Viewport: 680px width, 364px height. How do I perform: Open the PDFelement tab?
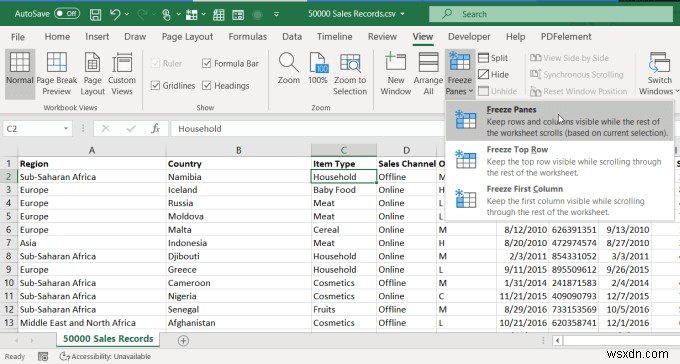pos(566,37)
